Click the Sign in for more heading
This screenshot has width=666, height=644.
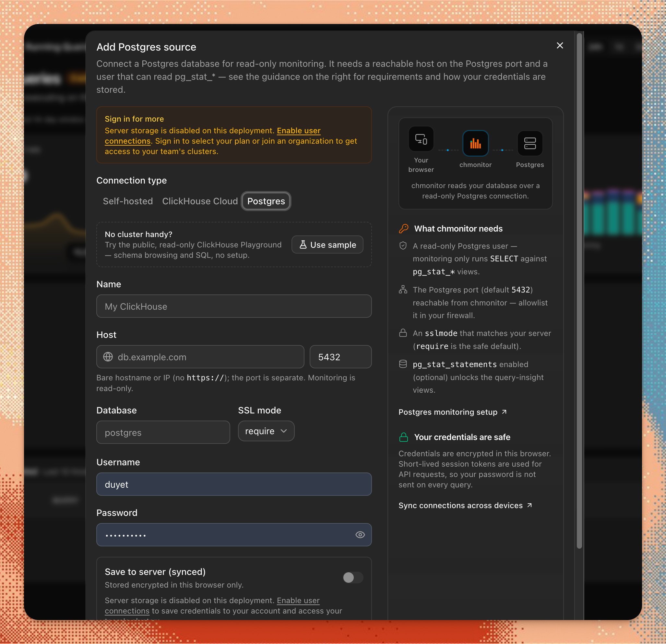click(x=134, y=119)
